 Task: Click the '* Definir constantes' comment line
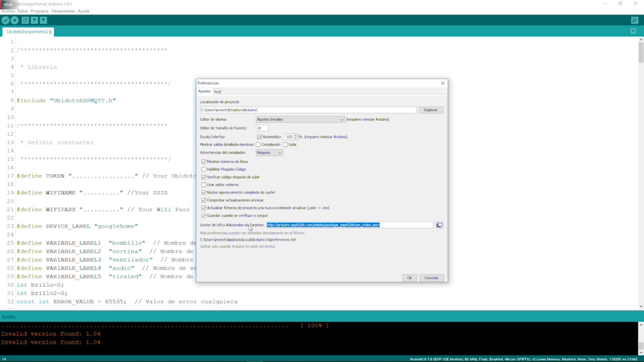pos(57,142)
